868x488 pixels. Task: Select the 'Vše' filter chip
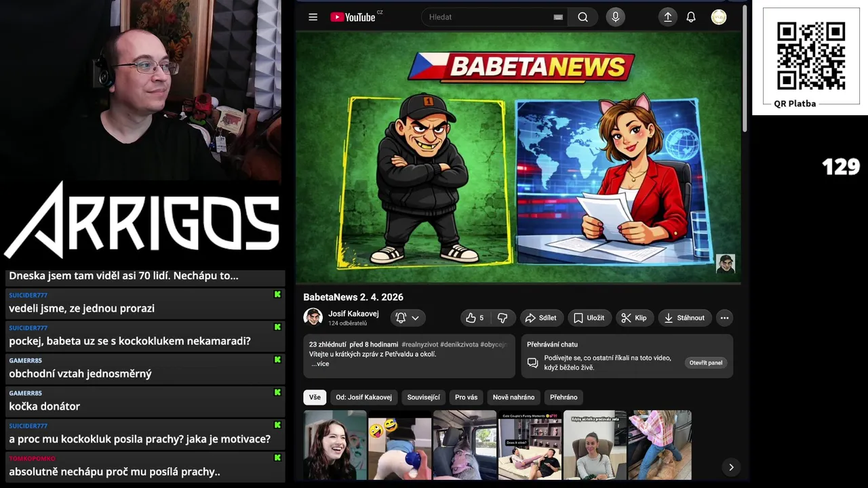315,397
